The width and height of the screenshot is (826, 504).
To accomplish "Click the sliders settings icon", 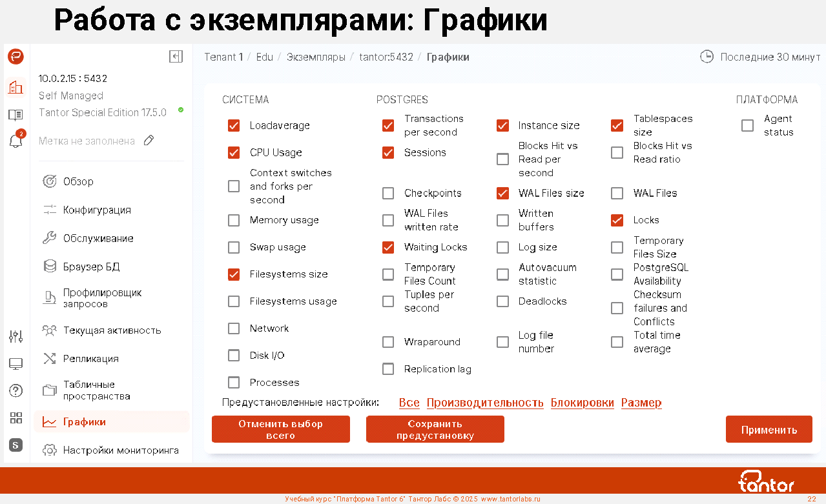I will pyautogui.click(x=16, y=336).
